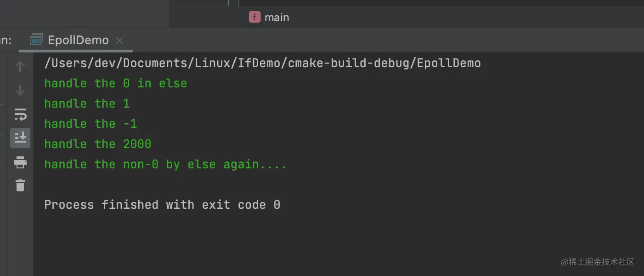Click the EpollDemo executable path line

pyautogui.click(x=262, y=63)
